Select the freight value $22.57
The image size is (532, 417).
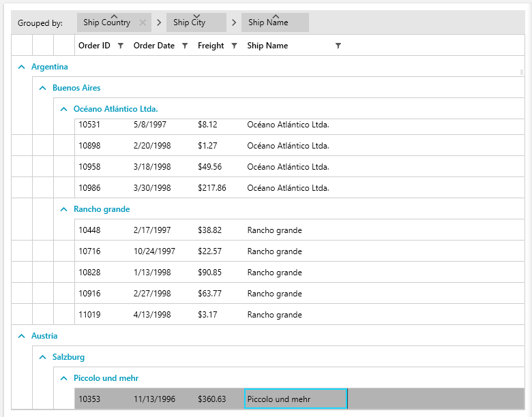[x=209, y=251]
